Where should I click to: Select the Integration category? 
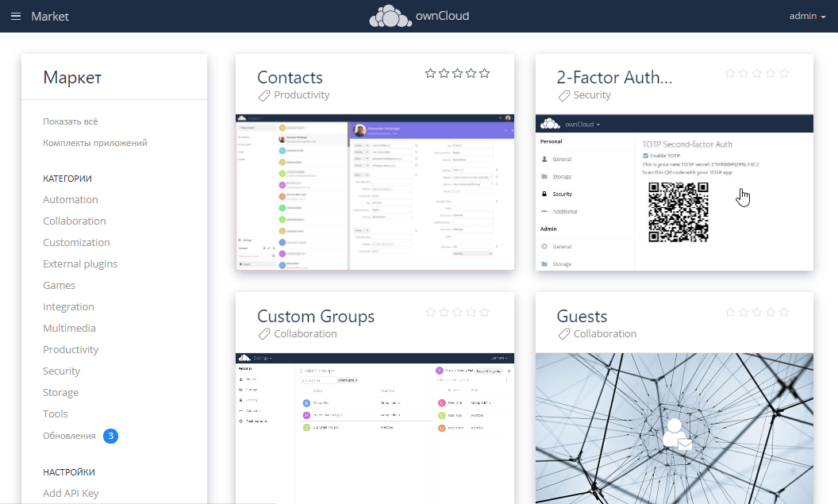click(68, 307)
